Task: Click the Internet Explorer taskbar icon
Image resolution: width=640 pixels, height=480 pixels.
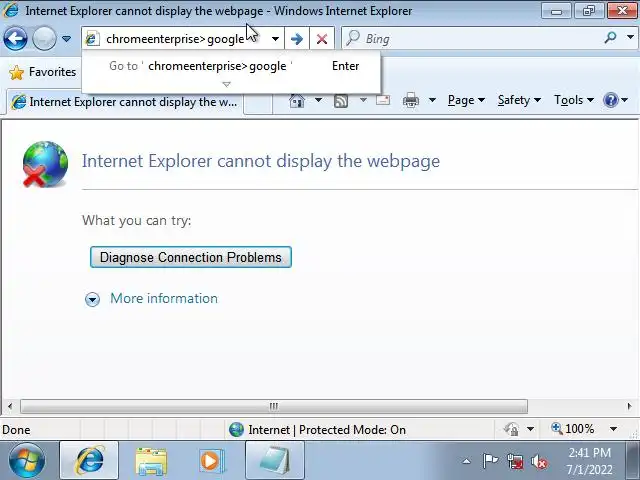Action: click(x=89, y=460)
